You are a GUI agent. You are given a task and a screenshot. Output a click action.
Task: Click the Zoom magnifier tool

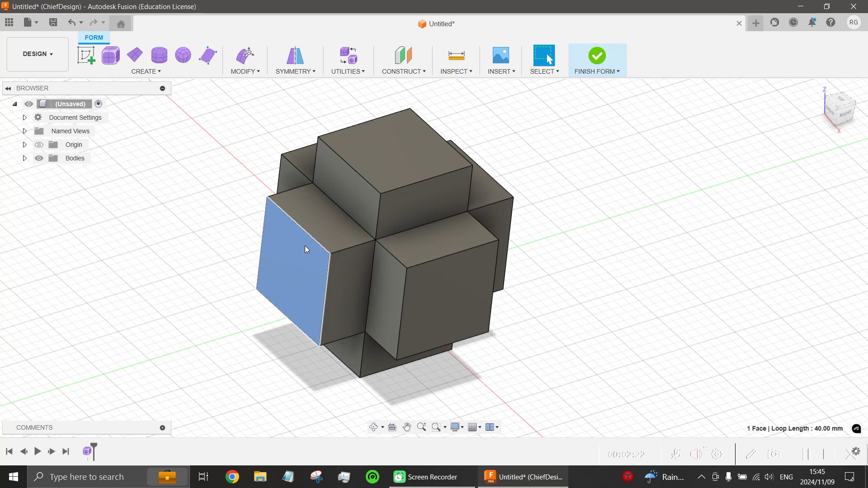click(x=421, y=427)
